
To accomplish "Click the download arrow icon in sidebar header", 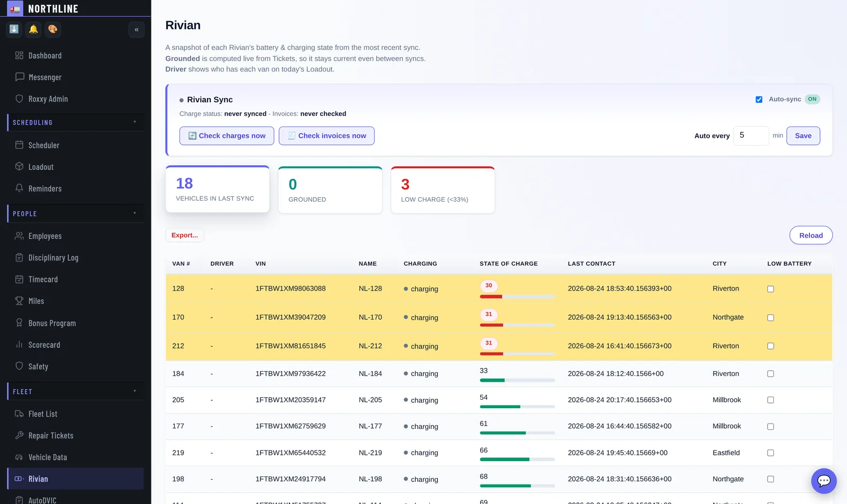I will [x=14, y=29].
